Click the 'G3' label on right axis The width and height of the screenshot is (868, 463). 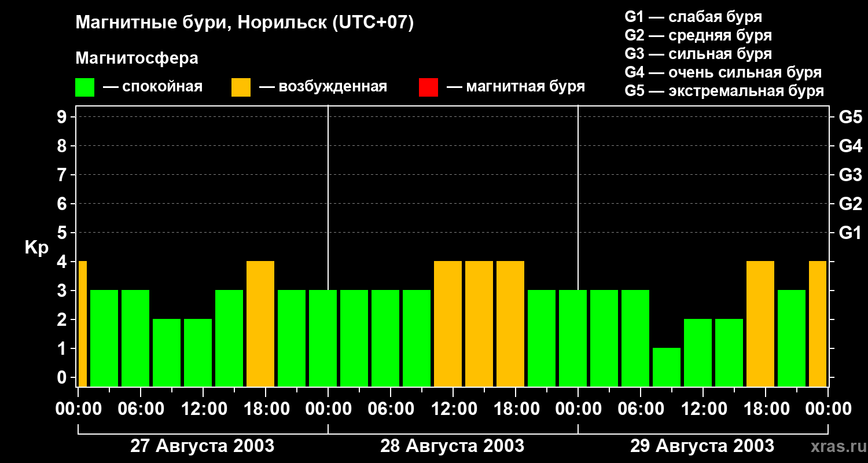pos(851,175)
